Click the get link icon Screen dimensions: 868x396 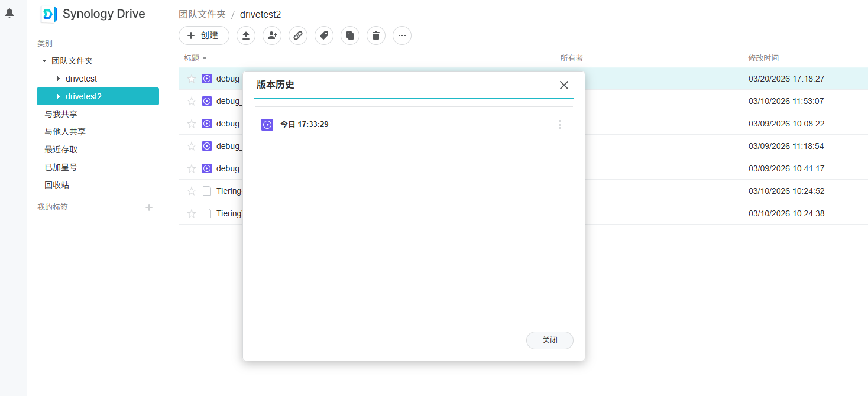(298, 35)
